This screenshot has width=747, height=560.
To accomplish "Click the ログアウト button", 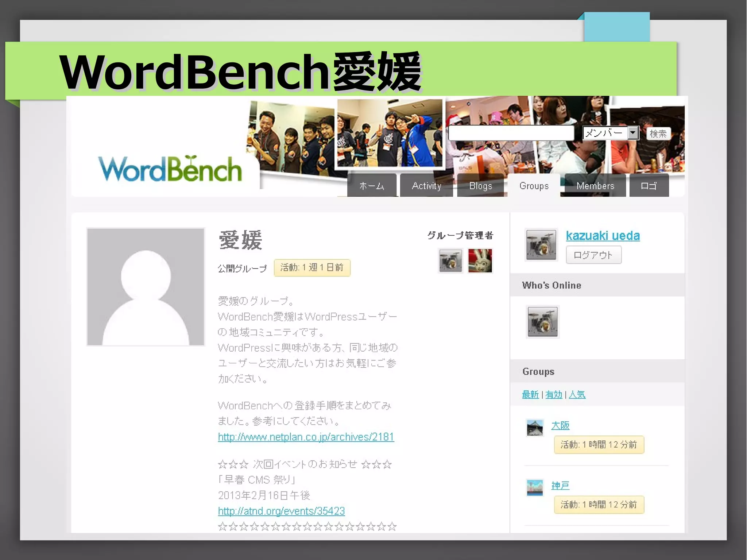I will (x=593, y=255).
